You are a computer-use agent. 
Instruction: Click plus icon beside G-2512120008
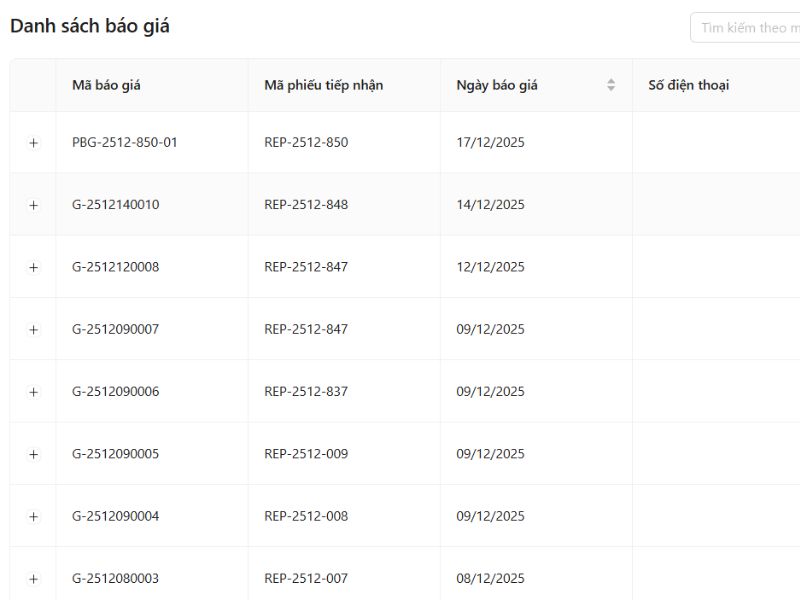(x=33, y=267)
